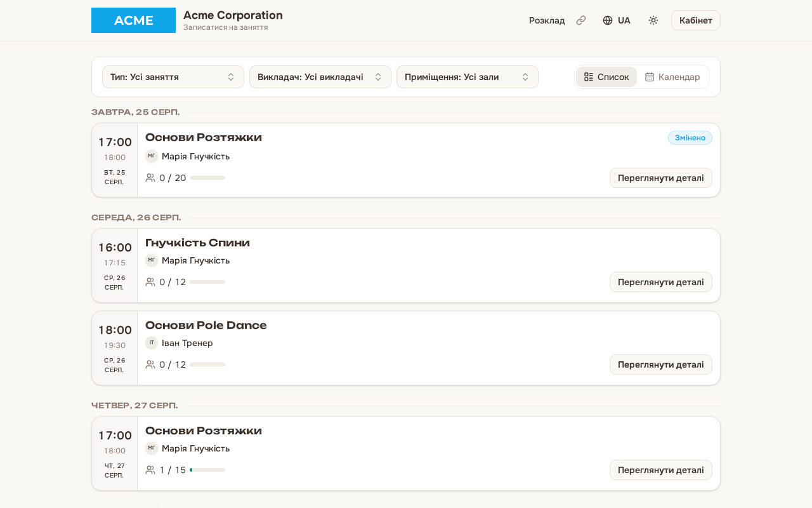Viewport: 812px width, 508px height.
Task: Click participants icon on 17:00 Tuesday class
Action: (150, 178)
